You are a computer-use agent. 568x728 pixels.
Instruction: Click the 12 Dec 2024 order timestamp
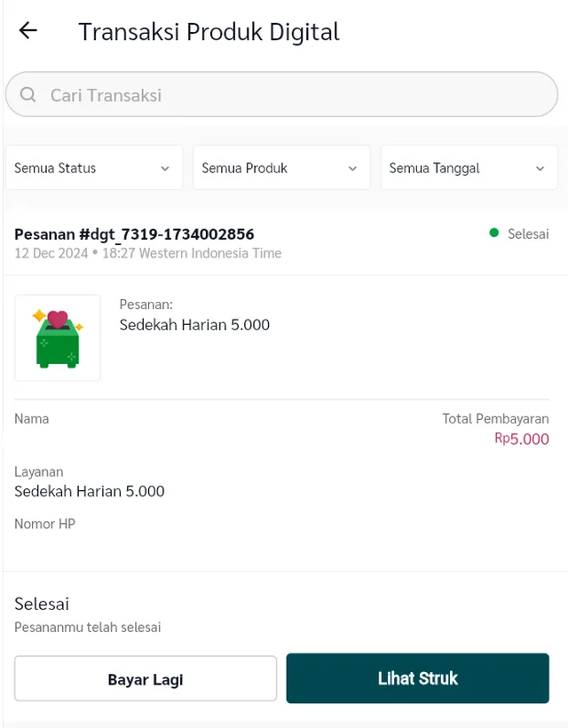pyautogui.click(x=147, y=253)
